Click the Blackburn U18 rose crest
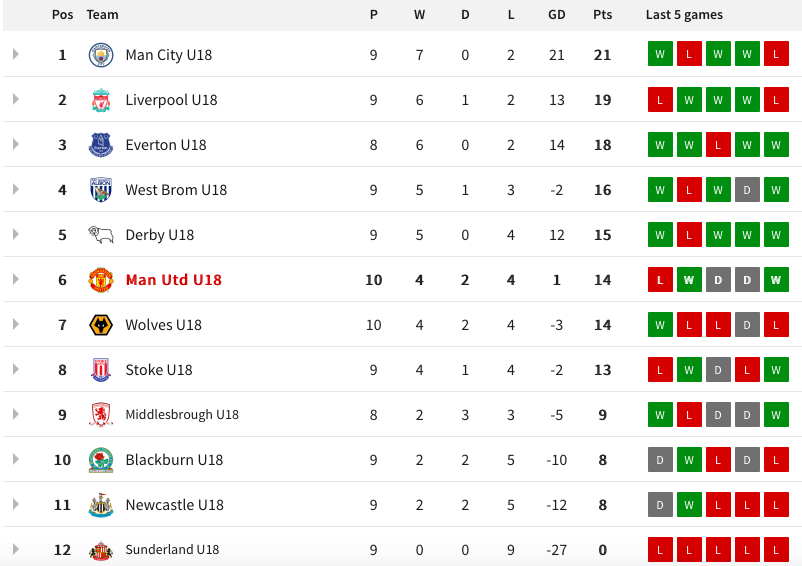Image resolution: width=802 pixels, height=566 pixels. [x=101, y=460]
